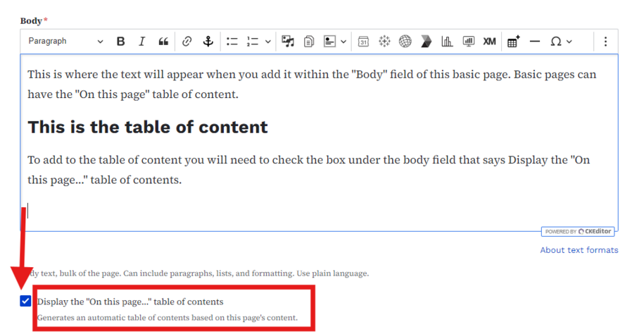Insert a horizontal line
This screenshot has height=334, width=644.
(534, 42)
